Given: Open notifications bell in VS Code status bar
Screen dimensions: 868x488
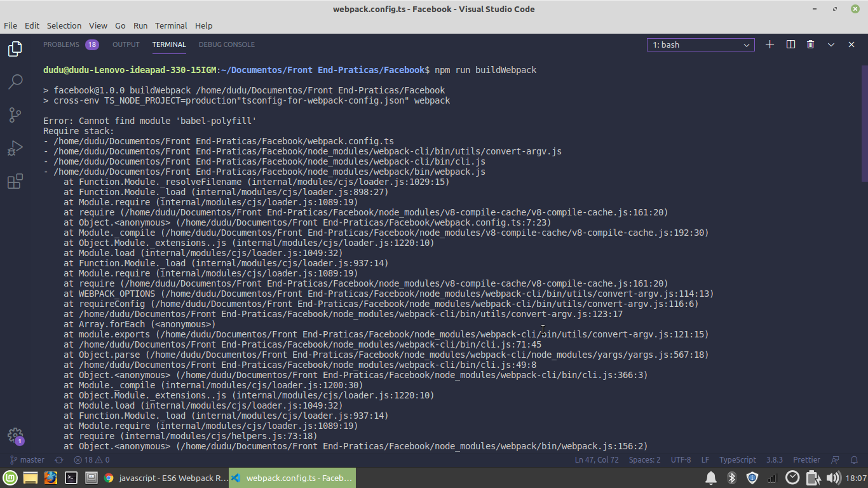Looking at the screenshot, I should pos(853,459).
